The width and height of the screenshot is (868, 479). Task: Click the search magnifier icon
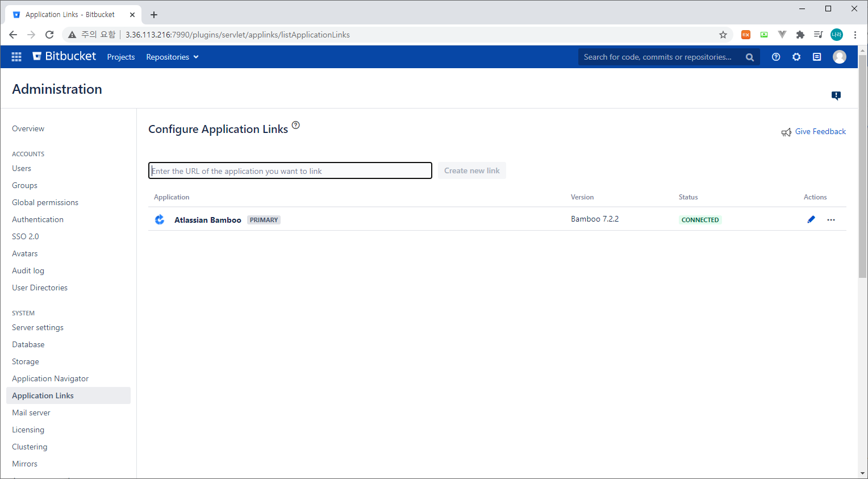coord(749,57)
